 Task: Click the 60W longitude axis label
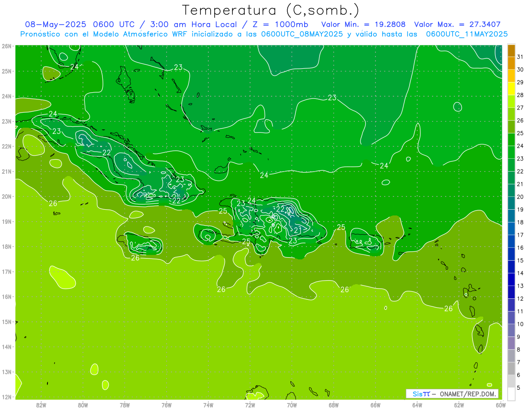(501, 405)
